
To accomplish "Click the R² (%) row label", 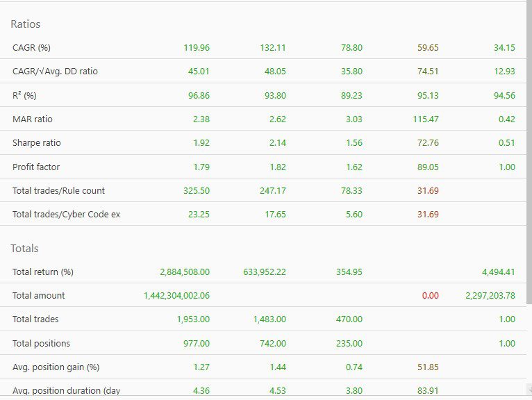I will coord(24,95).
